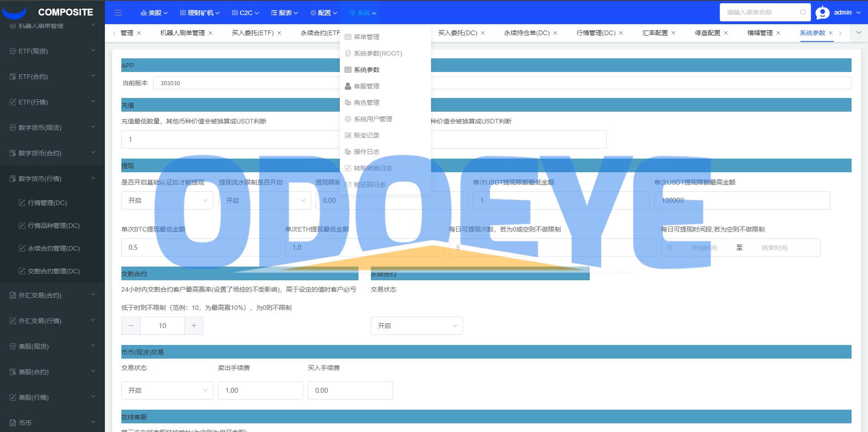
Task: Open 交割合约管理(DC) in the sidebar
Action: 52,271
